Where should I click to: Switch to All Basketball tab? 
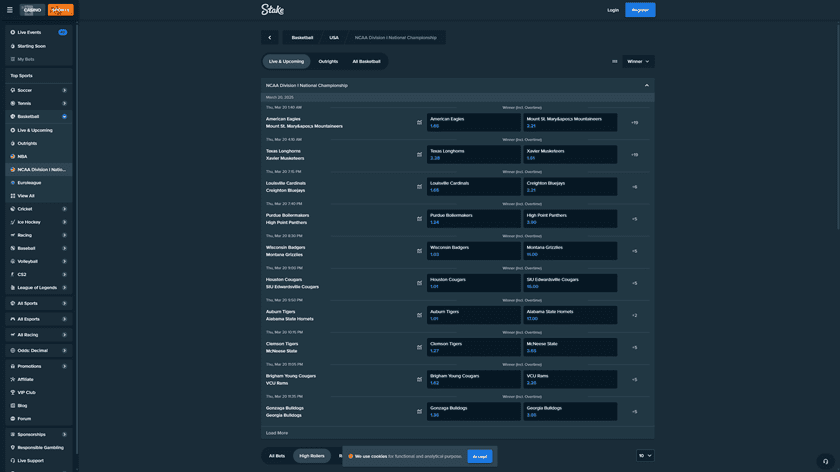366,62
